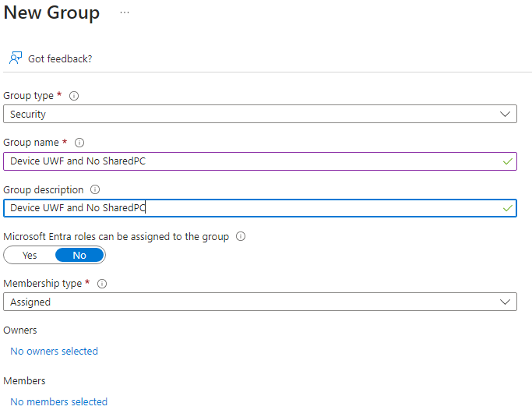This screenshot has width=532, height=417.
Task: Click the Group name validation checkmark
Action: 508,161
